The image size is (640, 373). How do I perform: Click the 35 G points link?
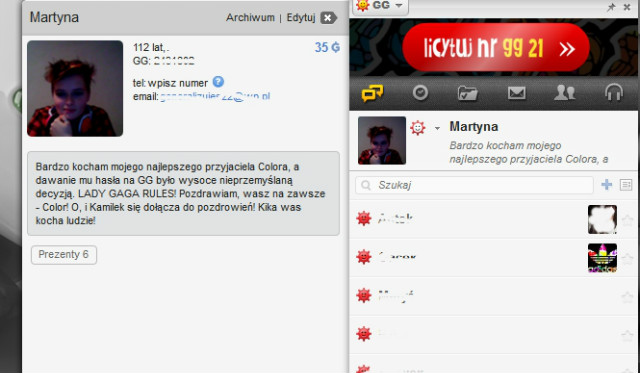327,47
